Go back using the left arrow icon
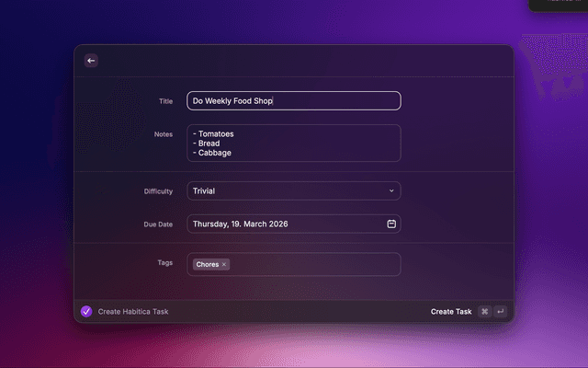Screen dimensions: 588x368 [x=90, y=61]
